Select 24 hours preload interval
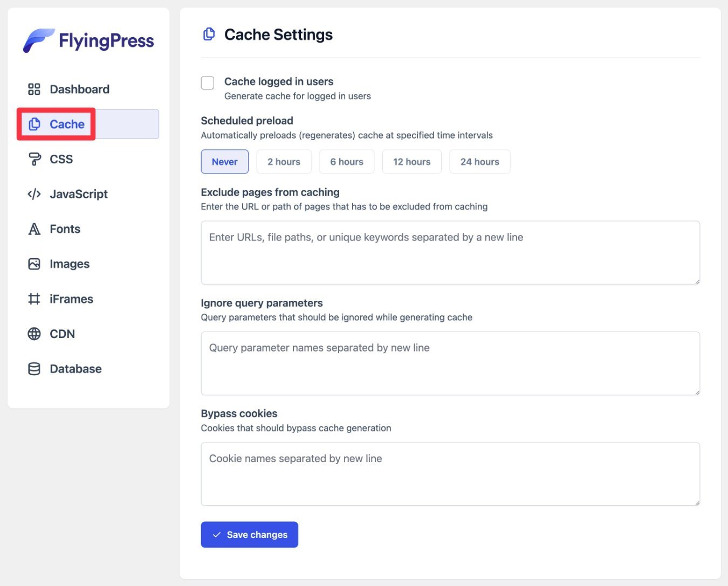The image size is (728, 586). (480, 162)
